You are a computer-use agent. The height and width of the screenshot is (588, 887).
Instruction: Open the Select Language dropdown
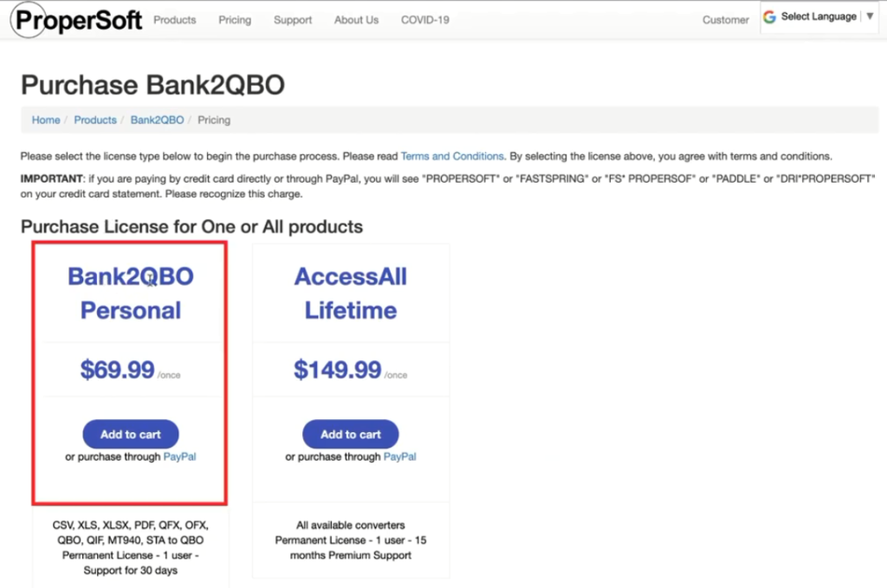(818, 16)
